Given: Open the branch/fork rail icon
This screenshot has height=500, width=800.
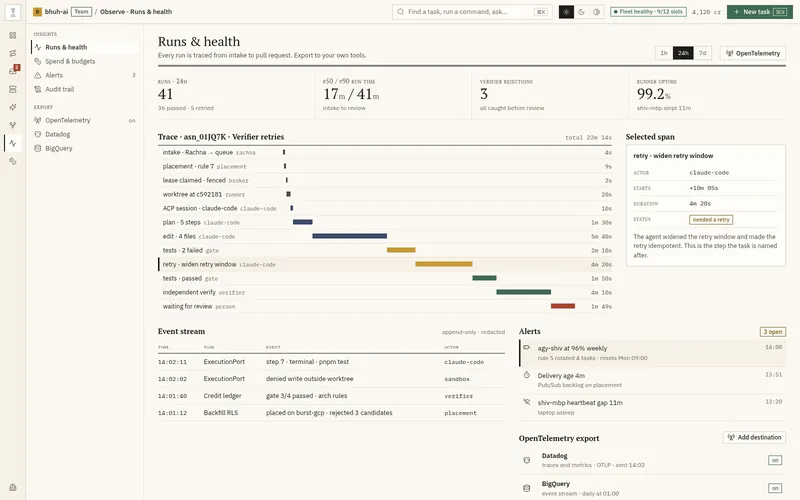Looking at the screenshot, I should pos(13,125).
